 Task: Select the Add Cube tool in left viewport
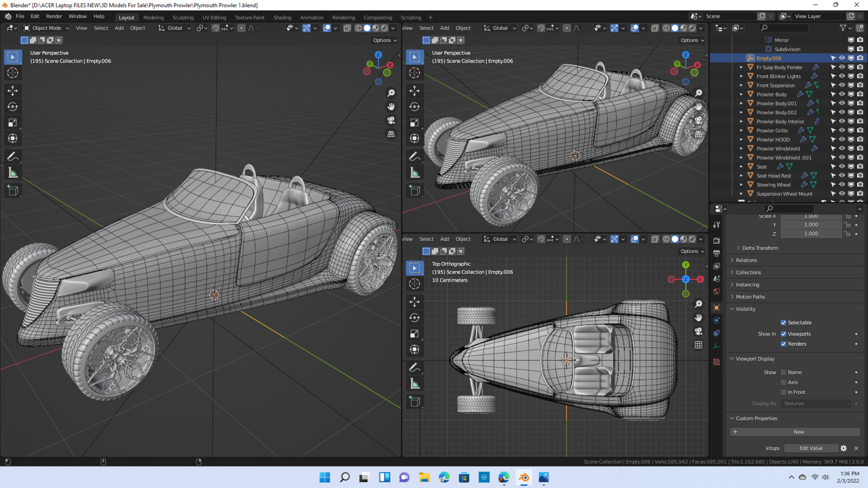[13, 191]
